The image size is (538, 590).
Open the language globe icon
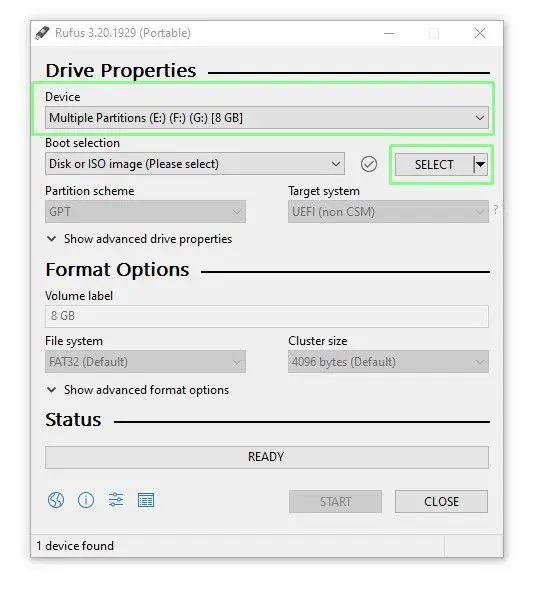pyautogui.click(x=56, y=500)
